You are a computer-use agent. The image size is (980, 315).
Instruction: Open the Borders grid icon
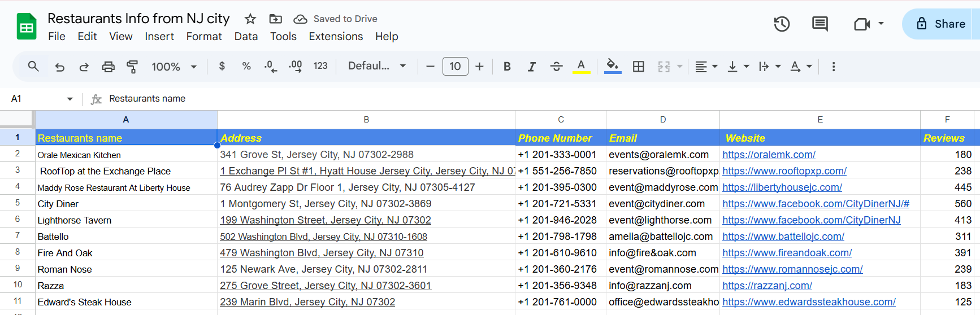tap(638, 67)
